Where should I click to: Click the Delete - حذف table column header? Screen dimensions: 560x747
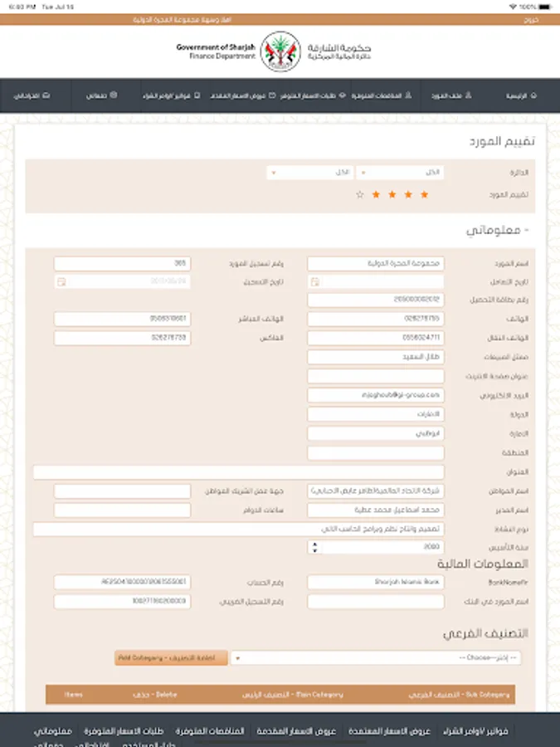pos(155,695)
